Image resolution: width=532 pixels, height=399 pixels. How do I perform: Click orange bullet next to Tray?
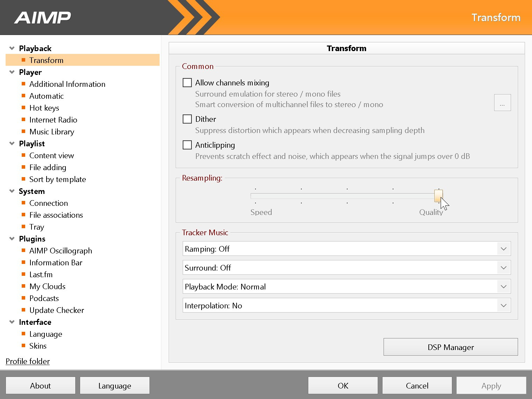click(x=23, y=227)
